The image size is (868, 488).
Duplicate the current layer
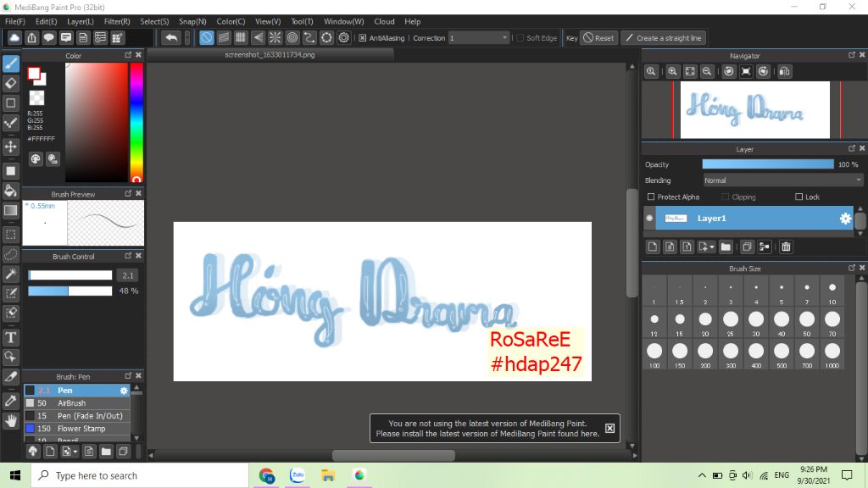(747, 247)
